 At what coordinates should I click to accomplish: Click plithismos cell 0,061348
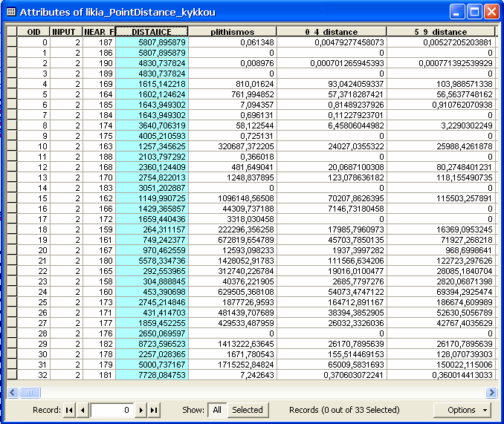click(233, 42)
